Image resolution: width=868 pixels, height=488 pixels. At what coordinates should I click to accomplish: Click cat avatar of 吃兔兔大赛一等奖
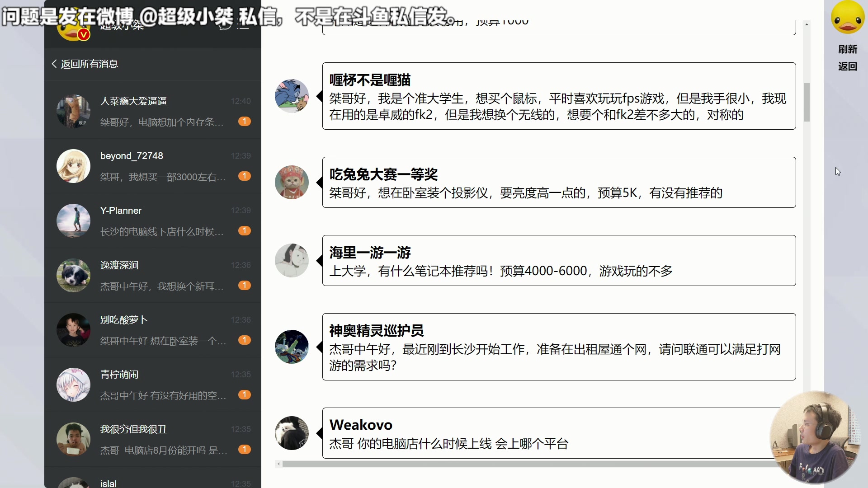click(x=292, y=182)
